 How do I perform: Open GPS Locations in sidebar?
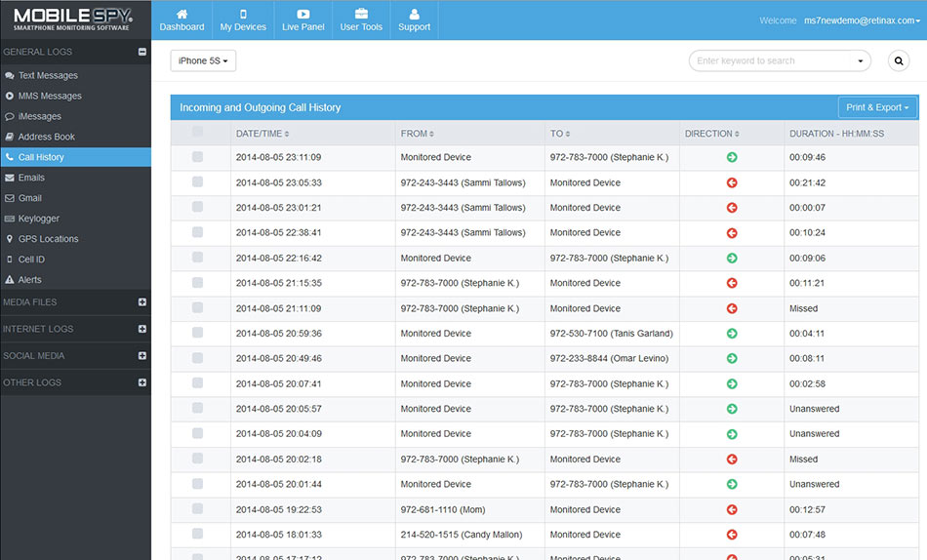click(48, 239)
